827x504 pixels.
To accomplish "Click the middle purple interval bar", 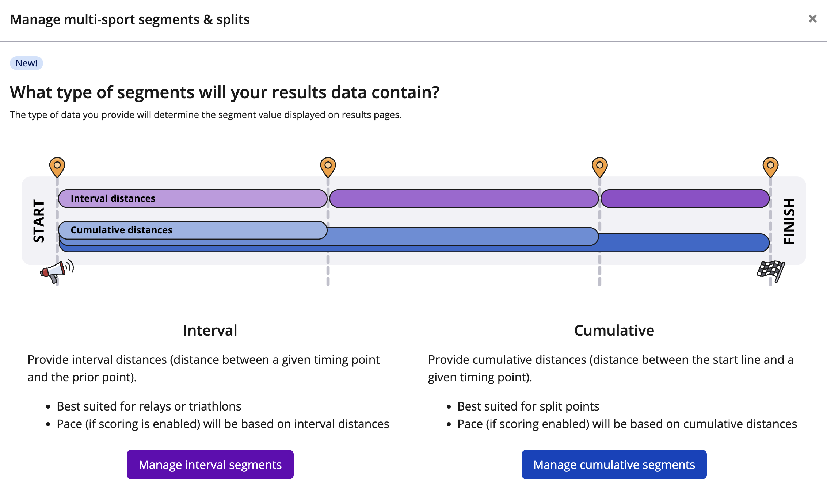I will pyautogui.click(x=464, y=199).
